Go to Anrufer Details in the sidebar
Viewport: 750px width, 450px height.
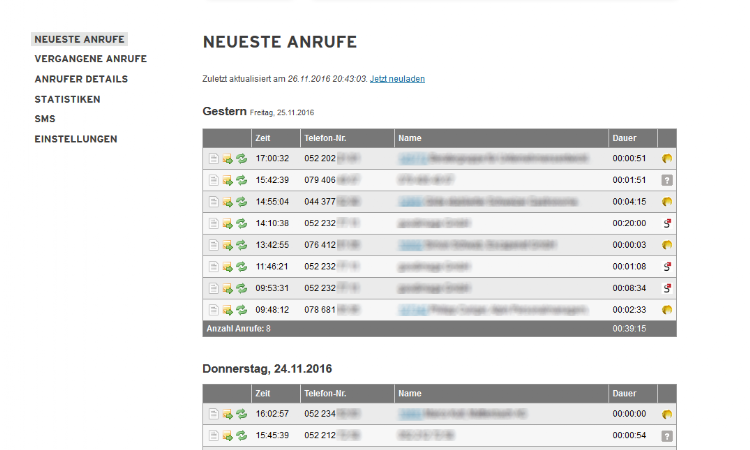(x=81, y=79)
